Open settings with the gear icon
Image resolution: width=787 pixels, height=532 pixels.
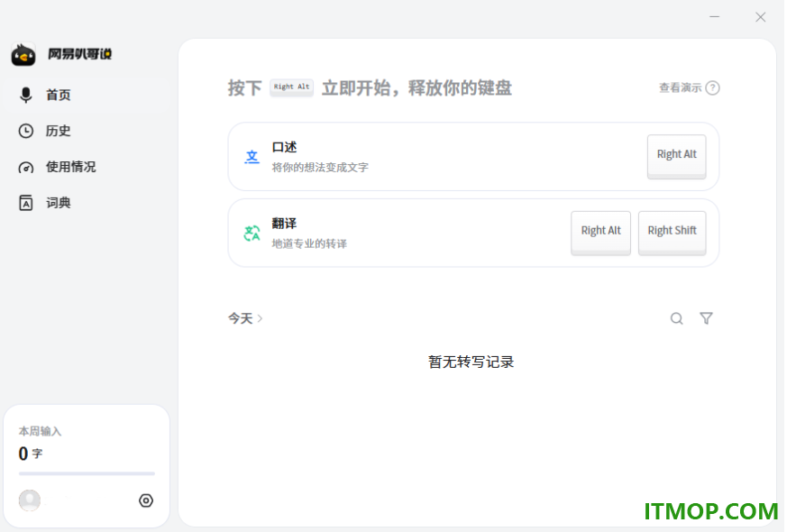(x=146, y=500)
